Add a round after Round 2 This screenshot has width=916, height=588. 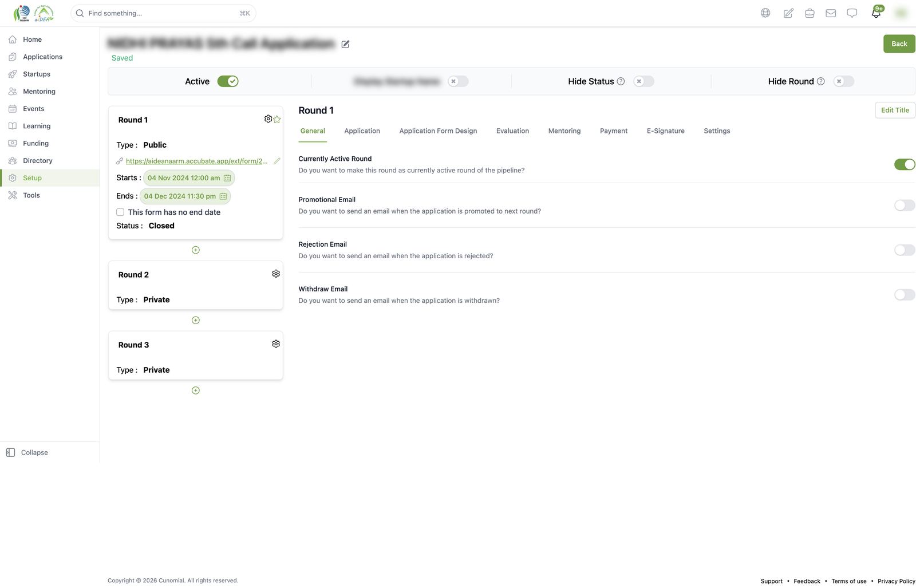click(196, 320)
